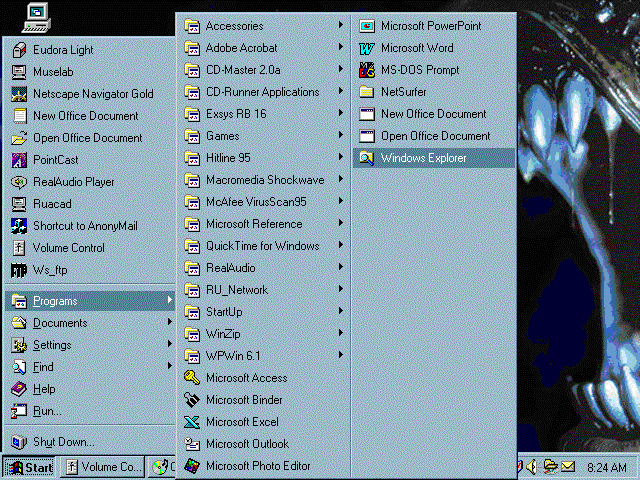Image resolution: width=640 pixels, height=480 pixels.
Task: Select Open Office Document in Programs list
Action: click(434, 136)
